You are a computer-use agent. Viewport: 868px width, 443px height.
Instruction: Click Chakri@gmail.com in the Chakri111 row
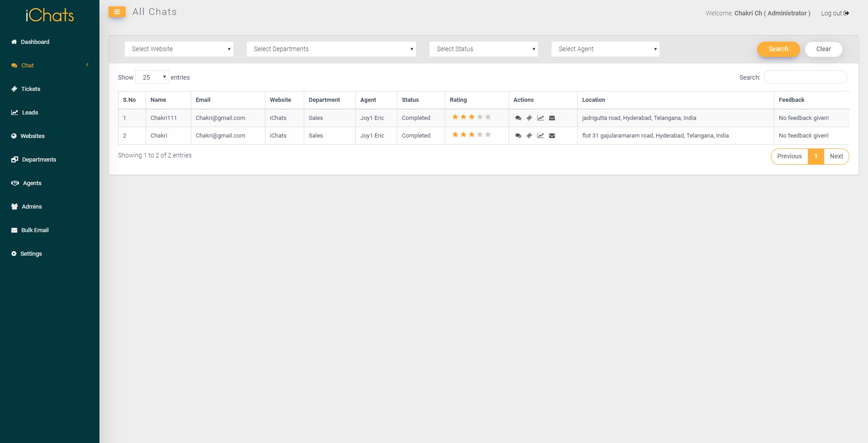221,118
